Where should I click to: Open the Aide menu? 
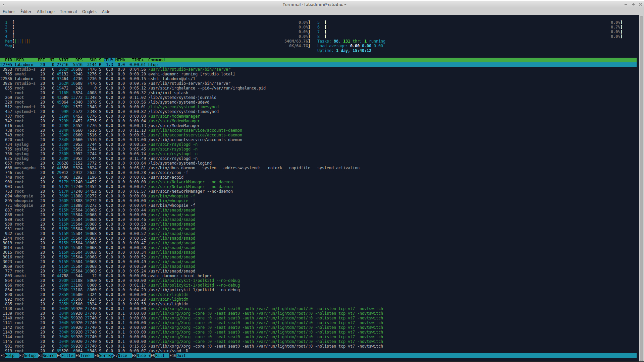tap(106, 11)
